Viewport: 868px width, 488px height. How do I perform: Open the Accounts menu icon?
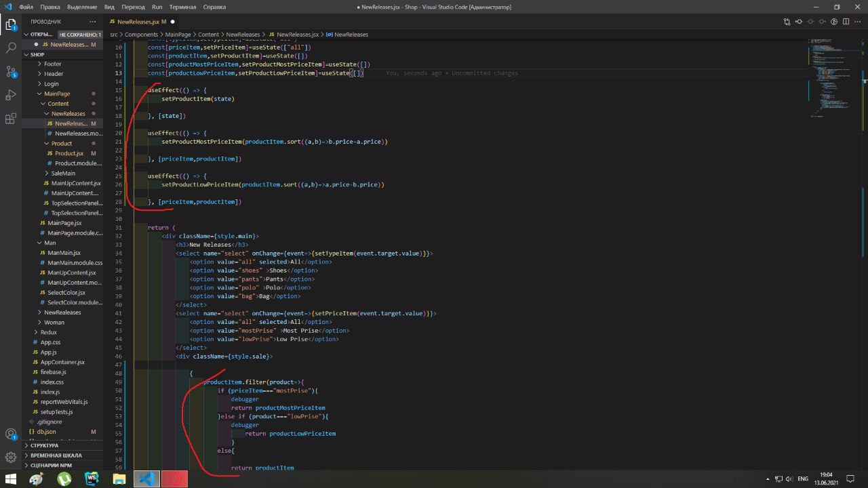[11, 434]
